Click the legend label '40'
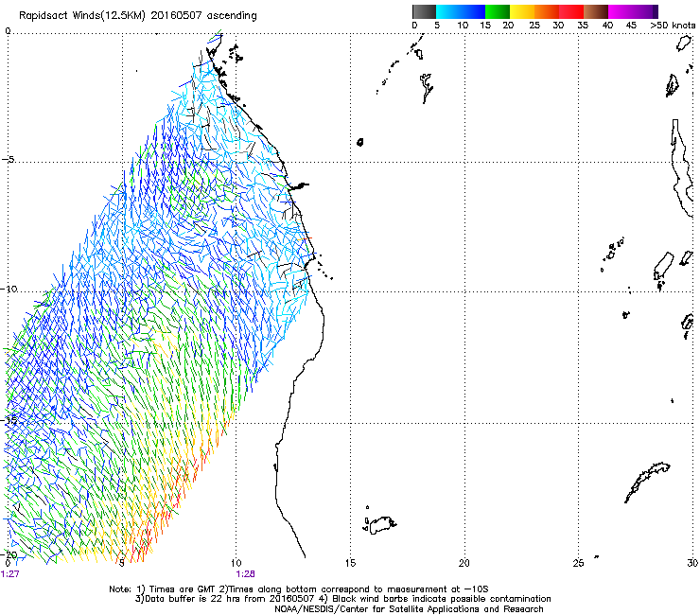700x615 pixels. point(607,26)
